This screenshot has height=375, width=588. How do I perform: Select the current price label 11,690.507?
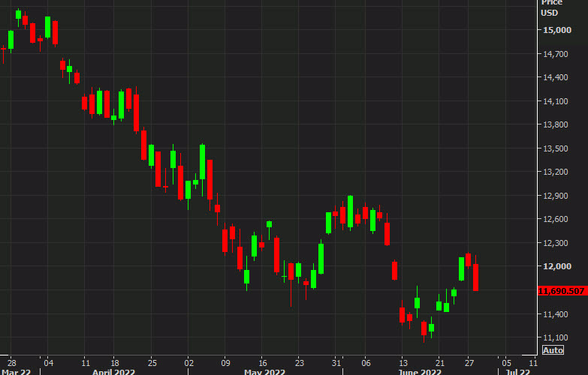(562, 291)
